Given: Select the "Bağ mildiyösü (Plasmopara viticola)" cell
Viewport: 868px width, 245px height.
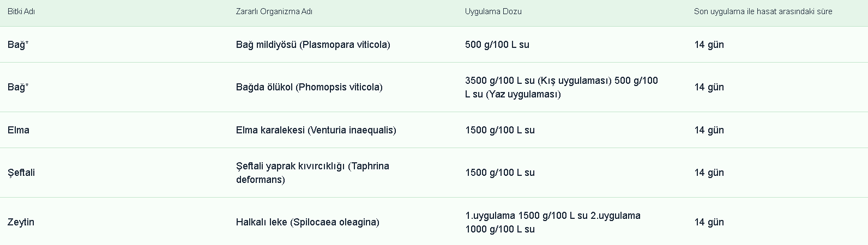Looking at the screenshot, I should (x=313, y=45).
